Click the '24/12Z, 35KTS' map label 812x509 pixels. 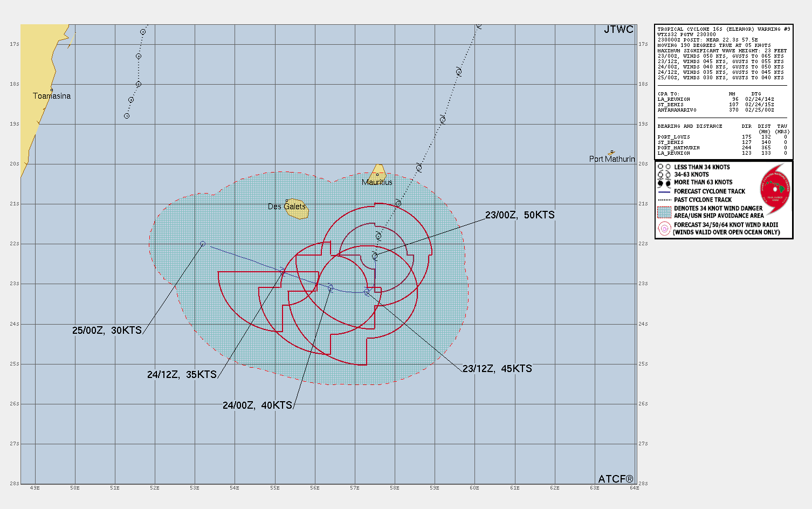182,374
